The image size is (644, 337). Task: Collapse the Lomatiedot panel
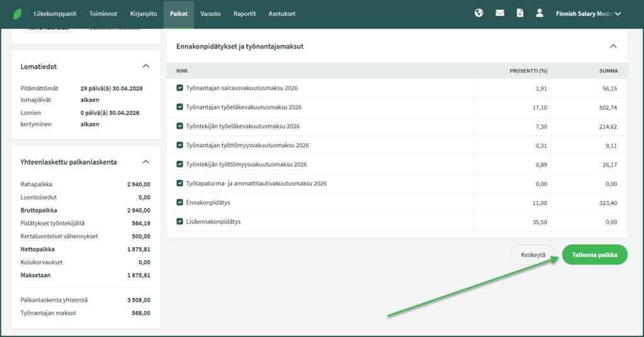(x=146, y=66)
